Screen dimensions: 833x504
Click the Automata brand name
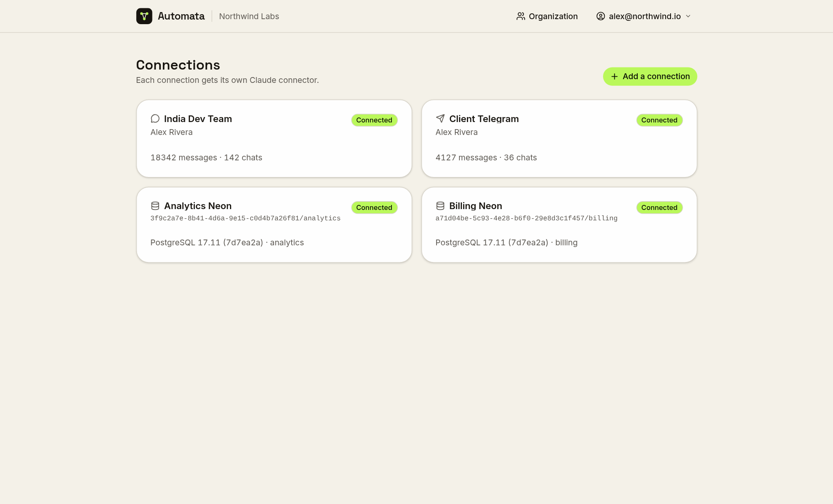point(181,16)
